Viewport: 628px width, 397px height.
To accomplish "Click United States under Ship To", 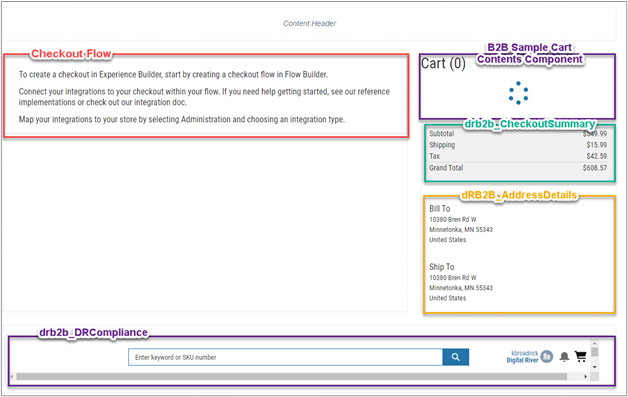I will coord(447,298).
